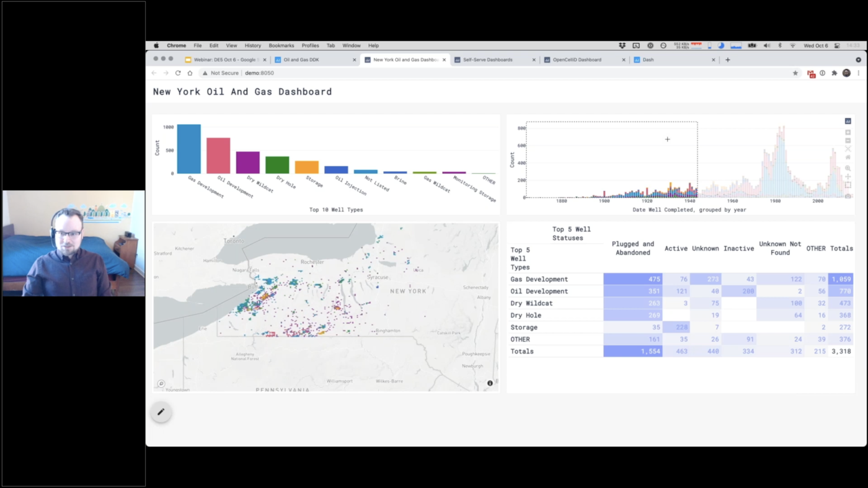Click the map info attribution icon
Screen dimensions: 868x488
490,383
